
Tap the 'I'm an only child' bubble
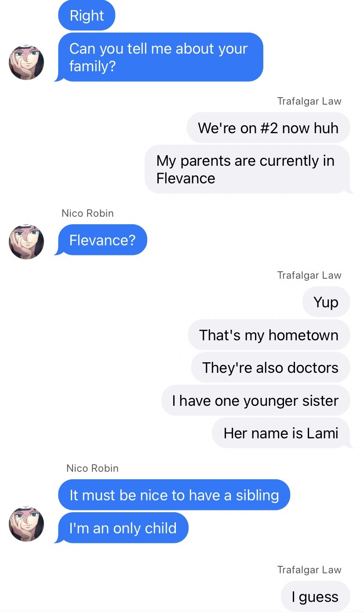[122, 528]
